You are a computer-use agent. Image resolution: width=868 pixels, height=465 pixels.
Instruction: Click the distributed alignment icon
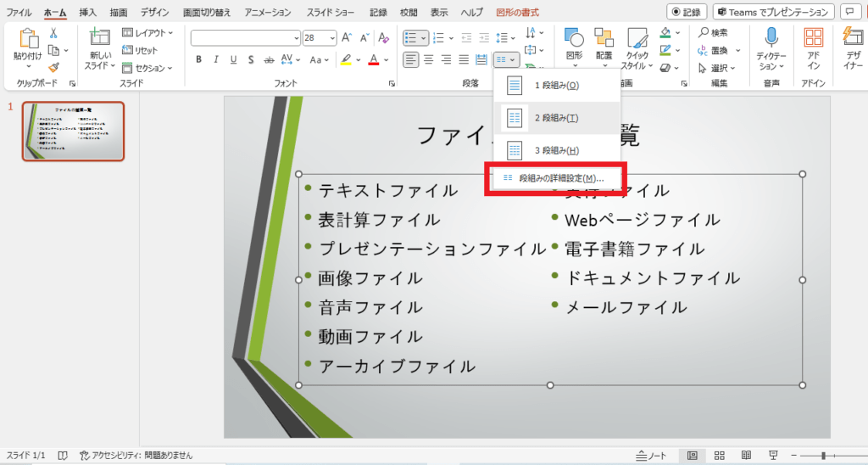pos(481,59)
